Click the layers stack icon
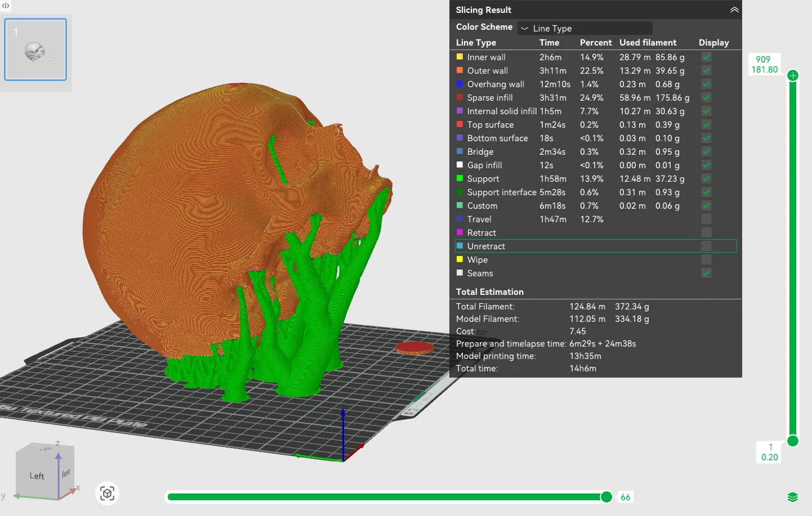 (792, 497)
